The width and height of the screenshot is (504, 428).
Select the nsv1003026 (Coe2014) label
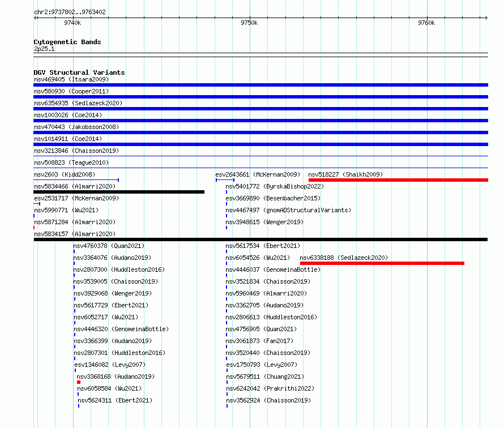[x=68, y=115]
